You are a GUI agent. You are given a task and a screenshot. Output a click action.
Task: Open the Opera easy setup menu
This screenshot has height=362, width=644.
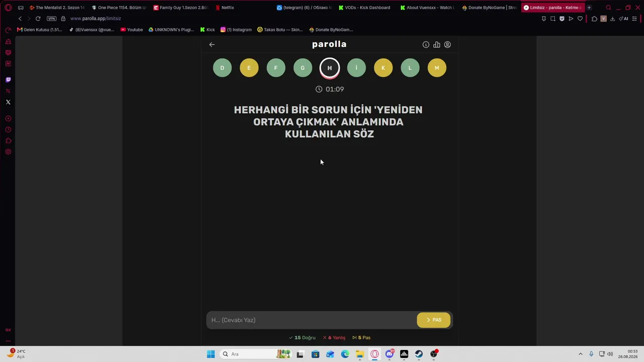pyautogui.click(x=634, y=19)
